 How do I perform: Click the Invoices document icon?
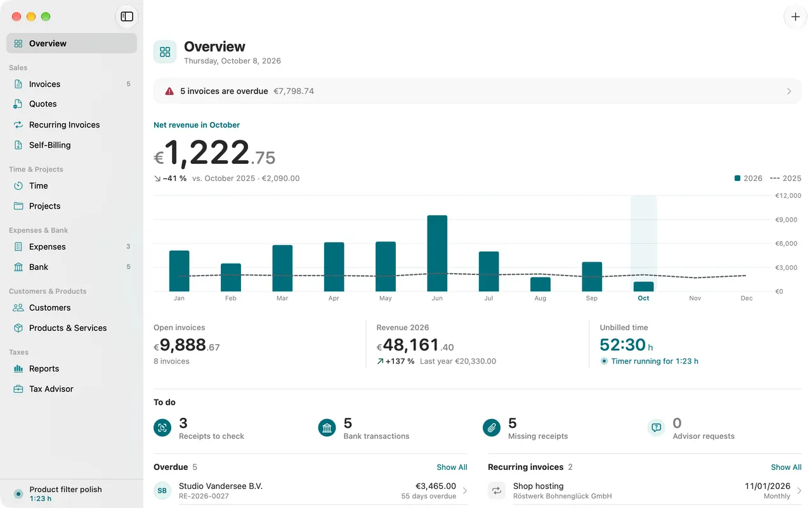pyautogui.click(x=18, y=84)
